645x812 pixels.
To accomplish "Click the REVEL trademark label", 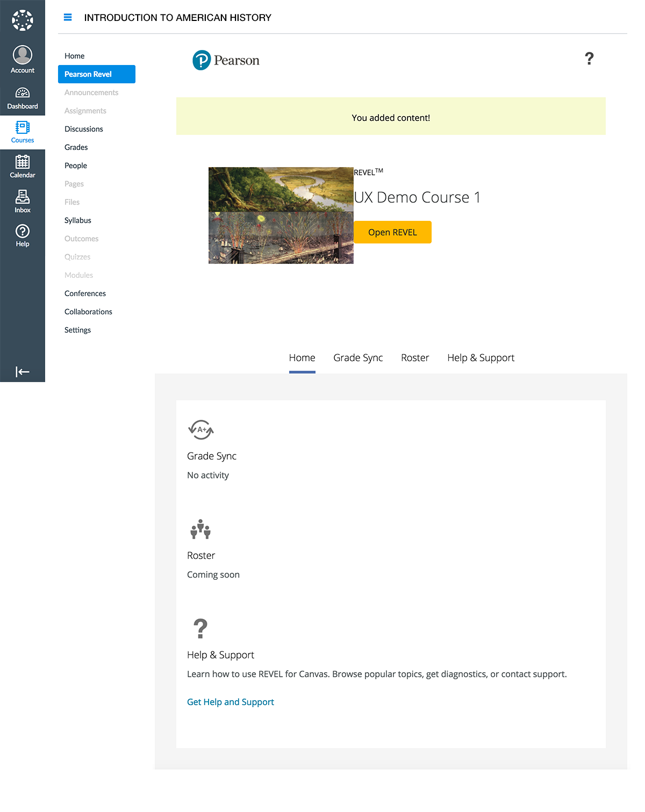I will pos(368,171).
